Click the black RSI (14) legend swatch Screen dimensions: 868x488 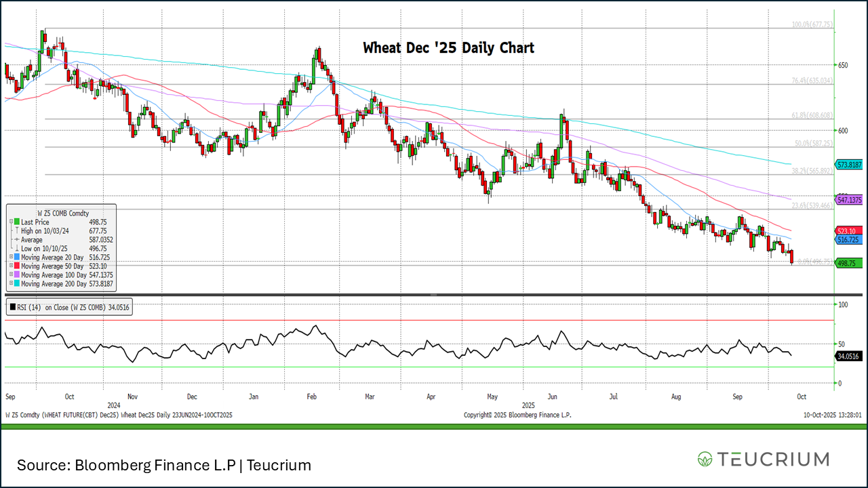pyautogui.click(x=13, y=308)
